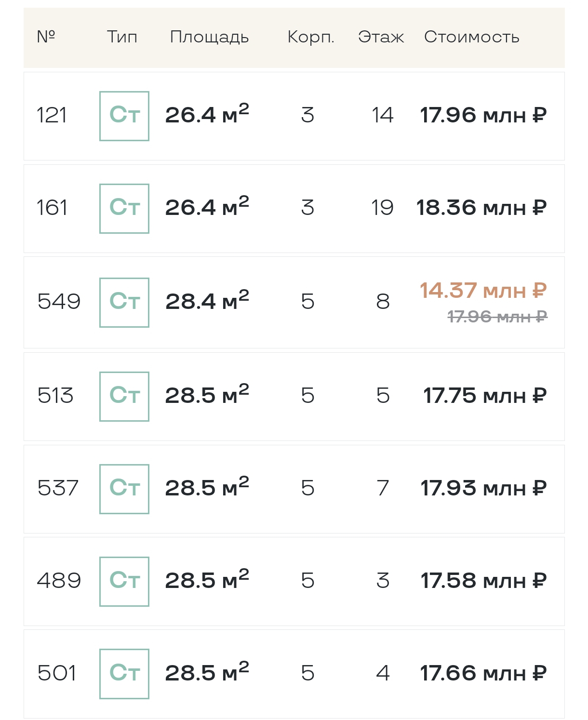Select the Ст studio icon in row 537
This screenshot has width=588, height=720.
tap(124, 489)
